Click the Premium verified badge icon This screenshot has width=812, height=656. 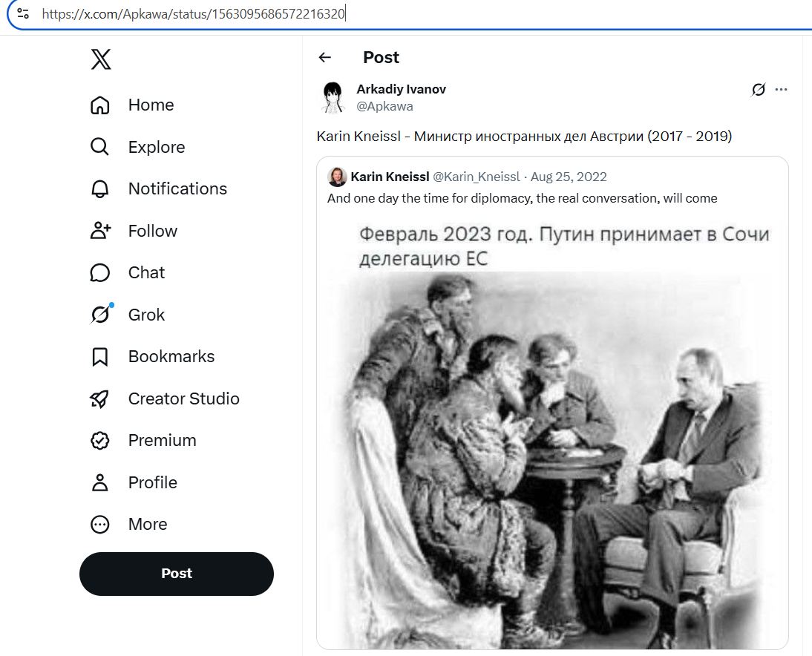[100, 441]
